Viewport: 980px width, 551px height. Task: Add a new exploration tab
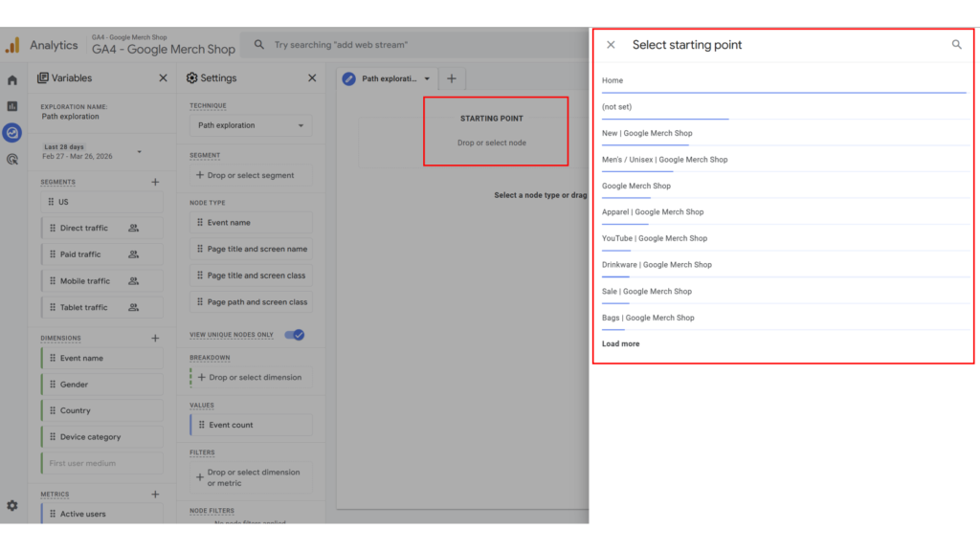pos(452,78)
